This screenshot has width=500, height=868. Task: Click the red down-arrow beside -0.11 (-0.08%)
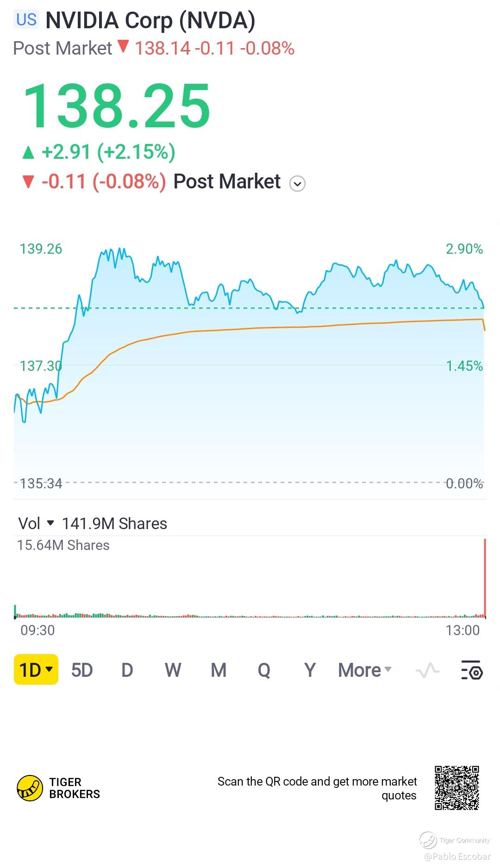(29, 182)
